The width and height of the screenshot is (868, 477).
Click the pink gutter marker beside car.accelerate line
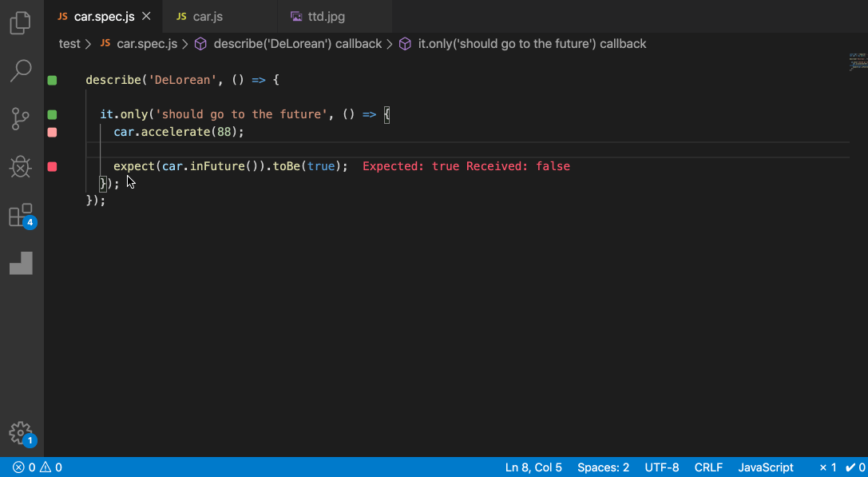click(52, 132)
